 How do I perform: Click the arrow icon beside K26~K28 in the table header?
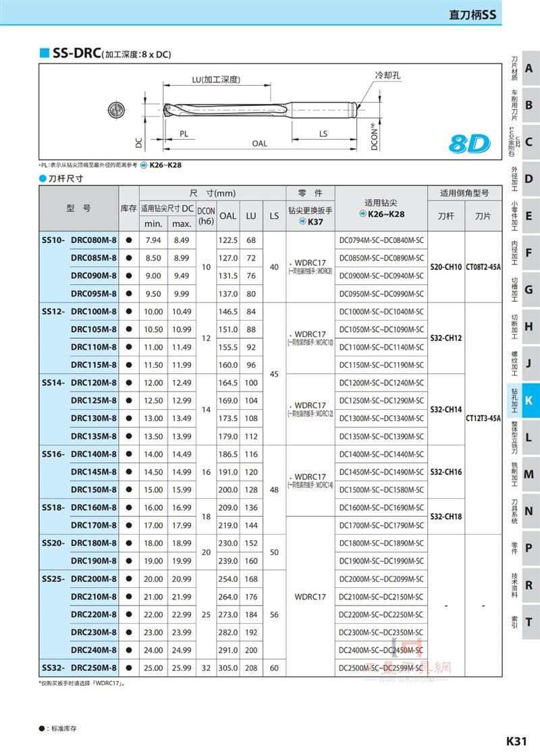(x=363, y=213)
